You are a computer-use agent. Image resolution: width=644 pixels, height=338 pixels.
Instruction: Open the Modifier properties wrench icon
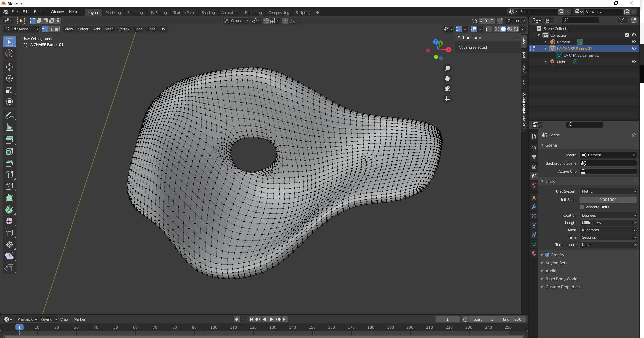coord(534,207)
